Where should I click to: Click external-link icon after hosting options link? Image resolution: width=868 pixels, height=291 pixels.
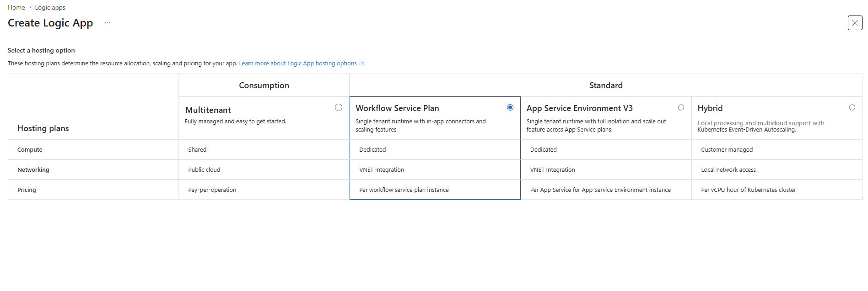pyautogui.click(x=361, y=63)
